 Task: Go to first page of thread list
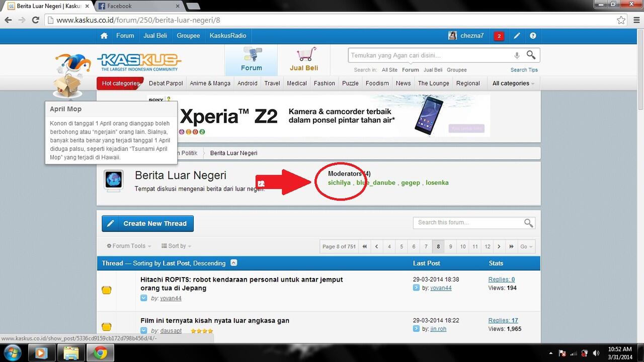pos(364,246)
